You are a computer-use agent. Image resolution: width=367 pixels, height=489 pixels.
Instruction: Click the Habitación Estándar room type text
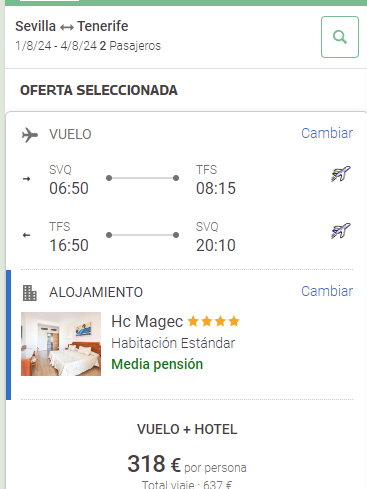[x=173, y=343]
